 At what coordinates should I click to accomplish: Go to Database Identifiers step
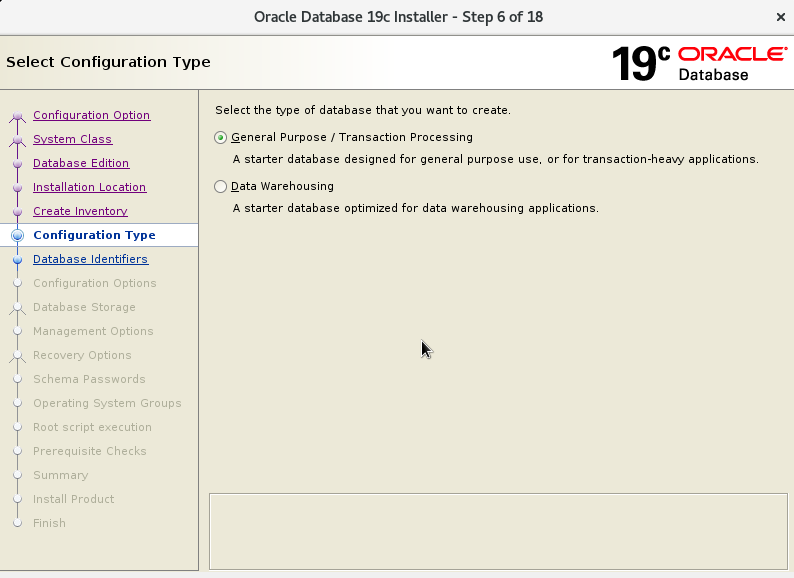coord(91,259)
